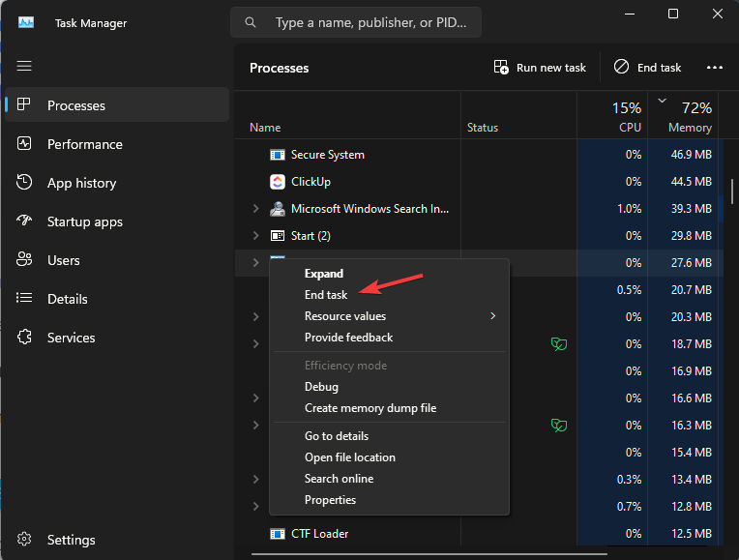Click the Startup apps gauge icon
This screenshot has height=560, width=739.
pyautogui.click(x=24, y=221)
